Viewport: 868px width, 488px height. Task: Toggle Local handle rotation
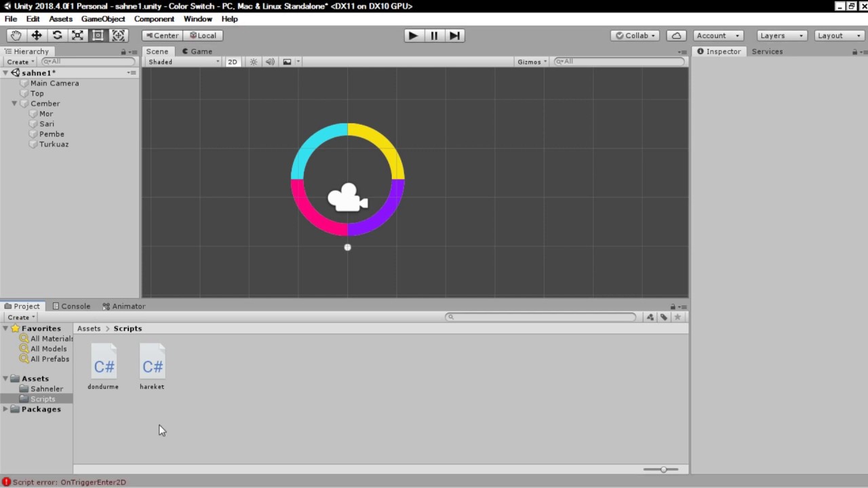pyautogui.click(x=203, y=35)
